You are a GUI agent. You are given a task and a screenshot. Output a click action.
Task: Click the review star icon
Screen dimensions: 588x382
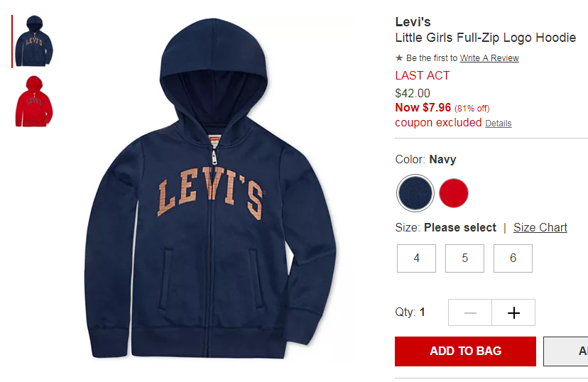pos(399,58)
